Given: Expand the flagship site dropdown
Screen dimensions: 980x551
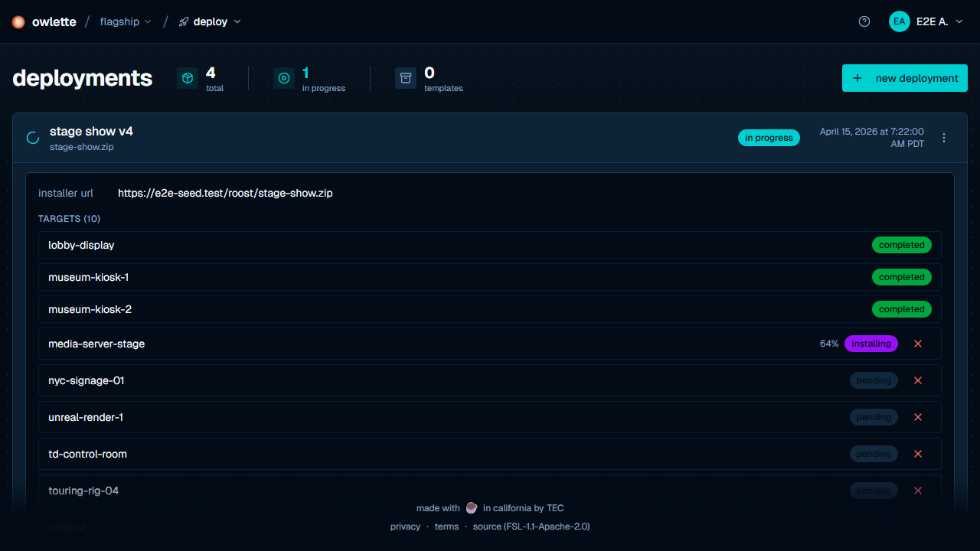Looking at the screenshot, I should click(x=126, y=21).
